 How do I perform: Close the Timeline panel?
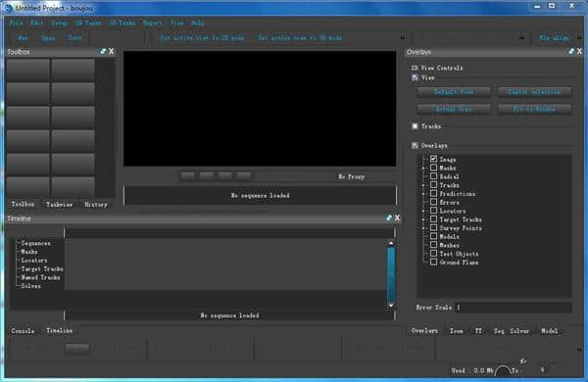[397, 217]
